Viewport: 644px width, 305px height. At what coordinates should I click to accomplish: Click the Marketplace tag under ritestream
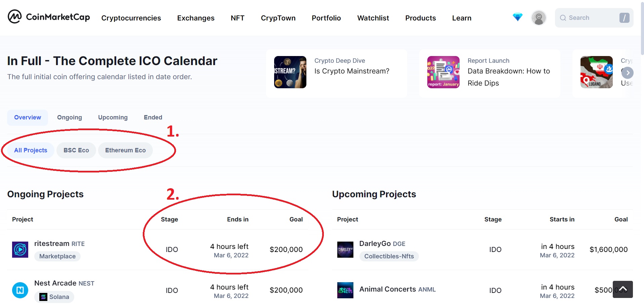coord(57,256)
